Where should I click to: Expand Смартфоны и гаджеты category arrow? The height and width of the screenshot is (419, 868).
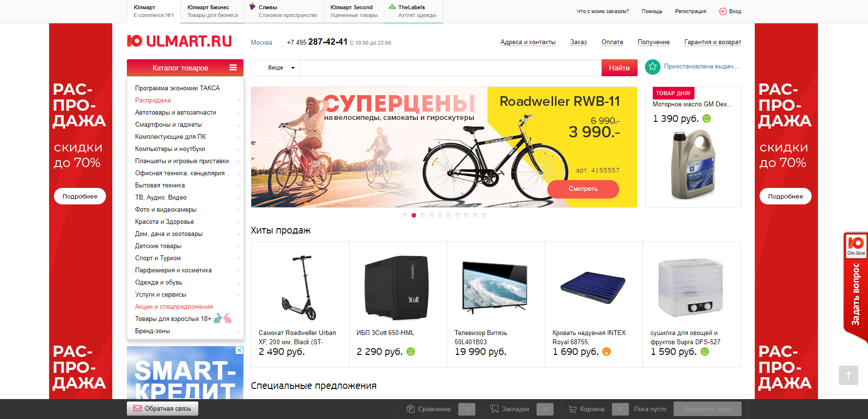coord(238,125)
